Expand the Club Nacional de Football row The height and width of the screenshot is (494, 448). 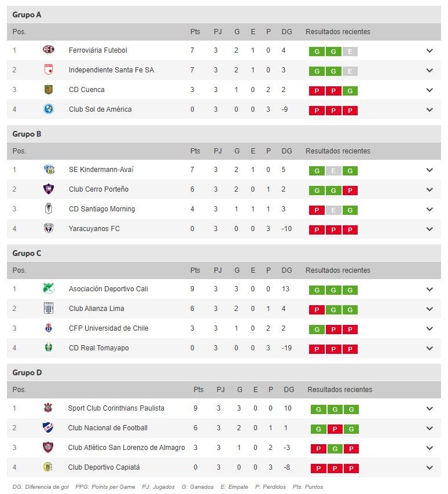click(x=429, y=428)
